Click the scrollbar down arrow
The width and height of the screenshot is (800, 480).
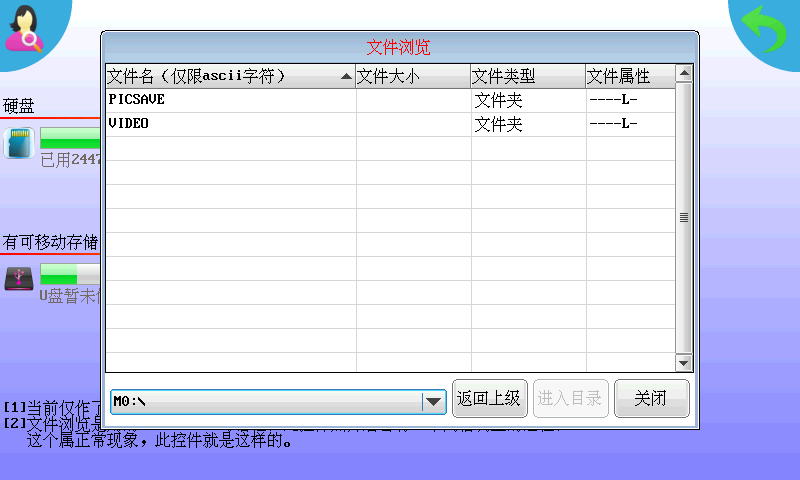(684, 363)
